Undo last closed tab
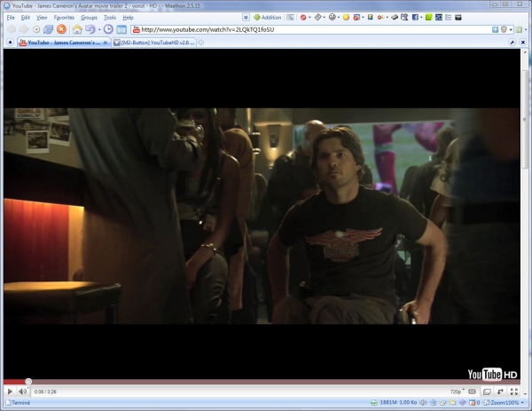Screen dimensions: 532x411 click(x=90, y=29)
